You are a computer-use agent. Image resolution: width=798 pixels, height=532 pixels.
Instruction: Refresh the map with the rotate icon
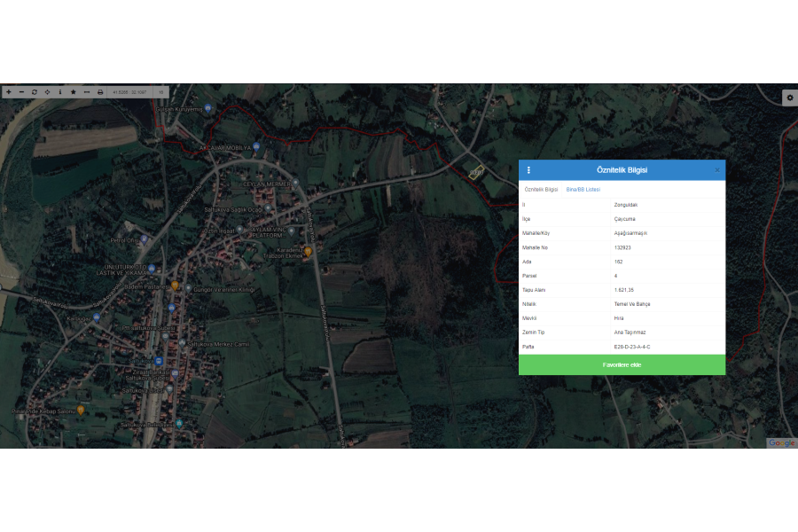click(x=35, y=91)
